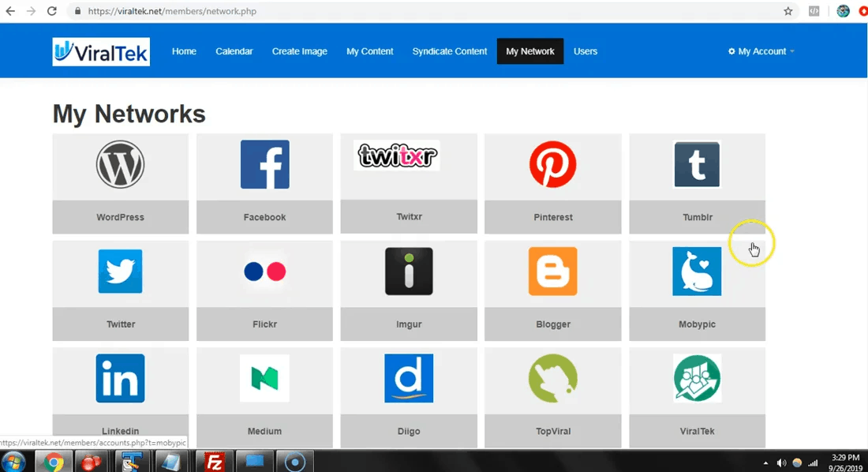Click the TopViral label link
868x472 pixels.
pos(553,431)
